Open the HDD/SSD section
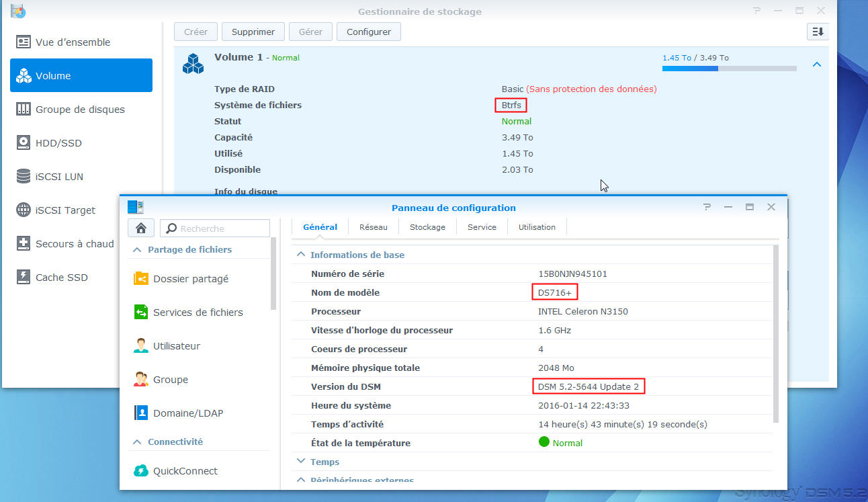 [58, 143]
